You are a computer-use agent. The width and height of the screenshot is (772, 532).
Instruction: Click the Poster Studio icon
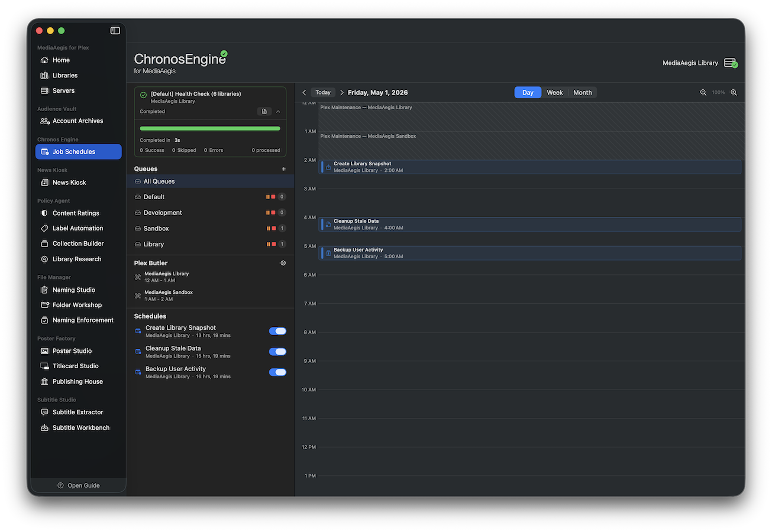44,351
